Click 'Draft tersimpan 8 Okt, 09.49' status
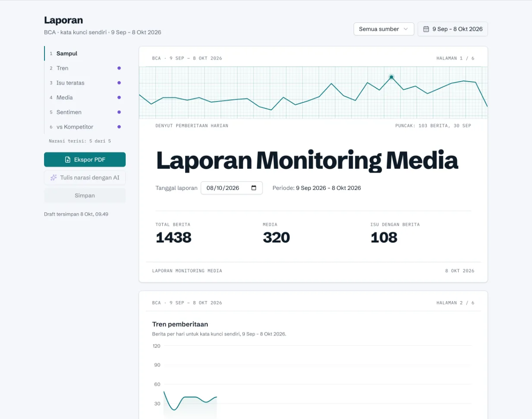Viewport: 532px width, 419px height. coord(76,214)
